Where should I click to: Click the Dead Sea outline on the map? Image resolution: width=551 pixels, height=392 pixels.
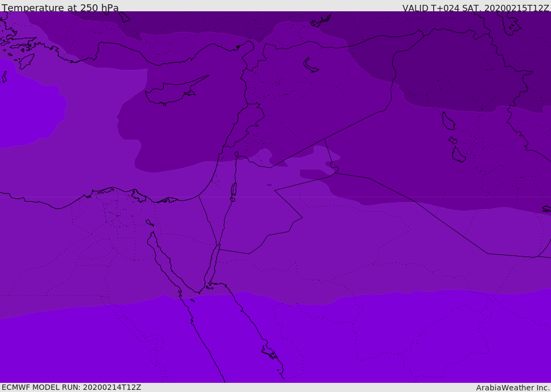pos(234,190)
